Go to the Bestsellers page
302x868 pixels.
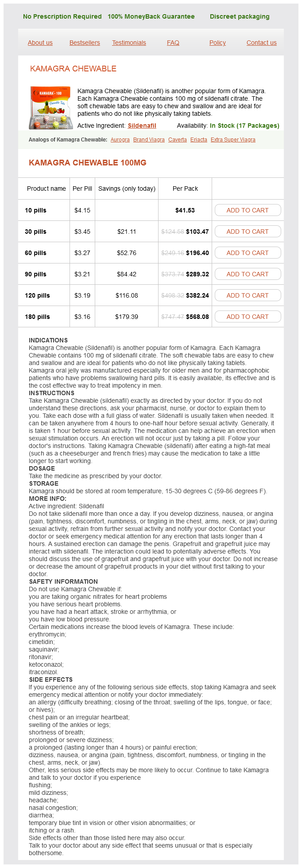(x=85, y=43)
